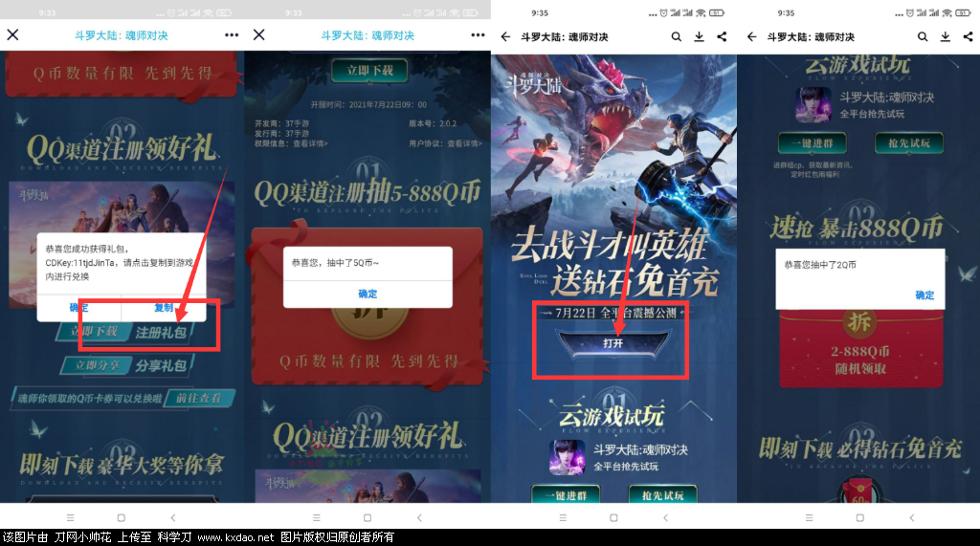Tap the 版本号: 2.0.2 text
The width and height of the screenshot is (980, 546).
433,123
